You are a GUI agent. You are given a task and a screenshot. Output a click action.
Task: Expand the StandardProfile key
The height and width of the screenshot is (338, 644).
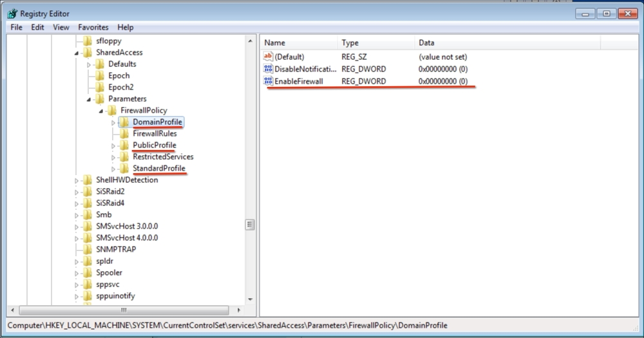tap(113, 169)
